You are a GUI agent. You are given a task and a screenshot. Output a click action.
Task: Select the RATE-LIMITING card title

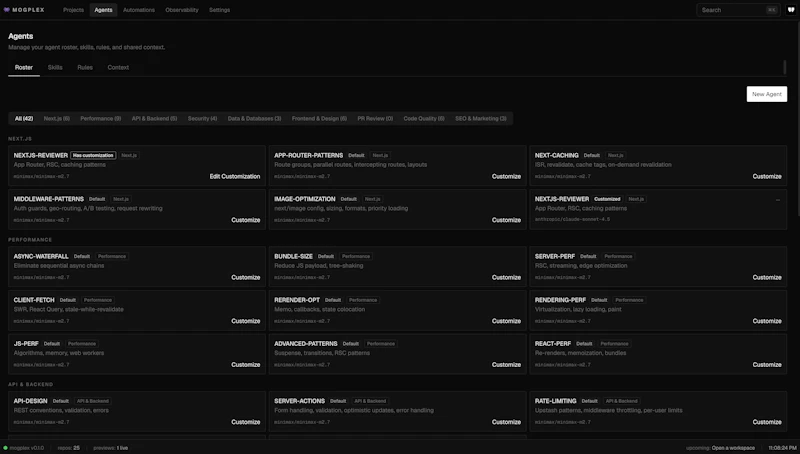556,401
